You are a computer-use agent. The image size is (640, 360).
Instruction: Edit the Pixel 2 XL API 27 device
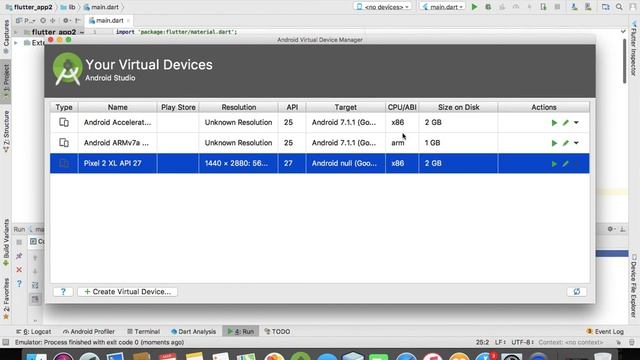[565, 164]
